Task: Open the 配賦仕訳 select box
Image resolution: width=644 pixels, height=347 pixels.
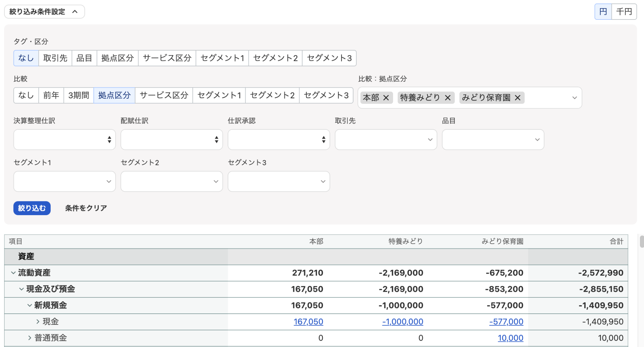Action: (x=172, y=140)
